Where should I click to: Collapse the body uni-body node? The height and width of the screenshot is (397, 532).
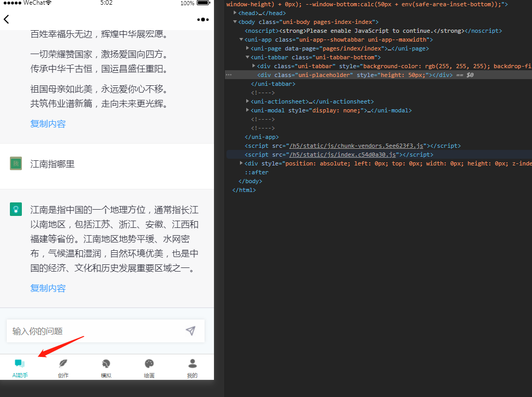pyautogui.click(x=235, y=22)
